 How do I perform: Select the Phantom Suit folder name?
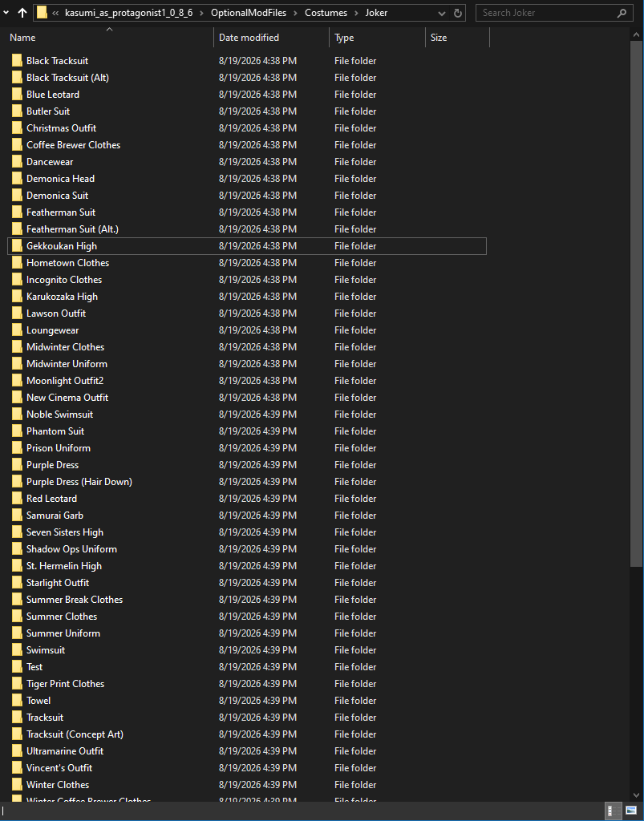point(55,431)
